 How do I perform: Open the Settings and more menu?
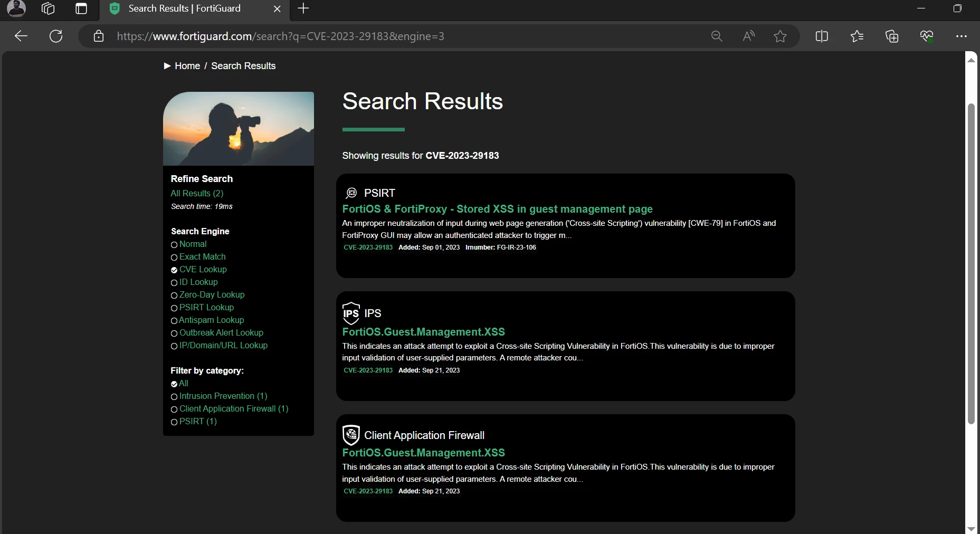[x=962, y=36]
